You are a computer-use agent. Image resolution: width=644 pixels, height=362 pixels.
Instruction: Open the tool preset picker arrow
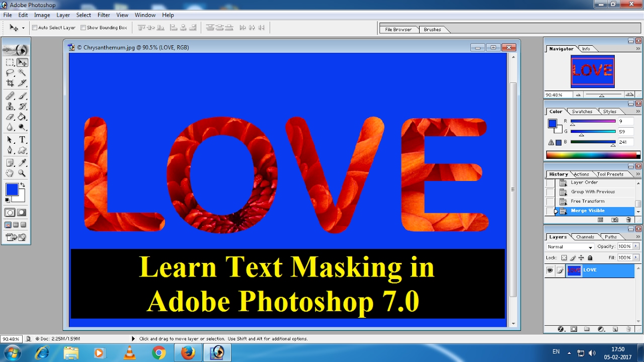click(x=23, y=28)
